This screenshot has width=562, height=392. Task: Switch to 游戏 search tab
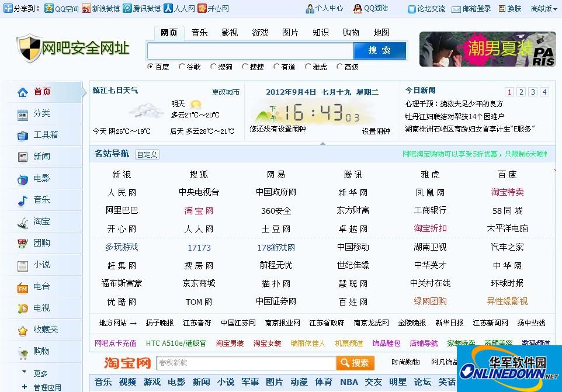point(260,33)
